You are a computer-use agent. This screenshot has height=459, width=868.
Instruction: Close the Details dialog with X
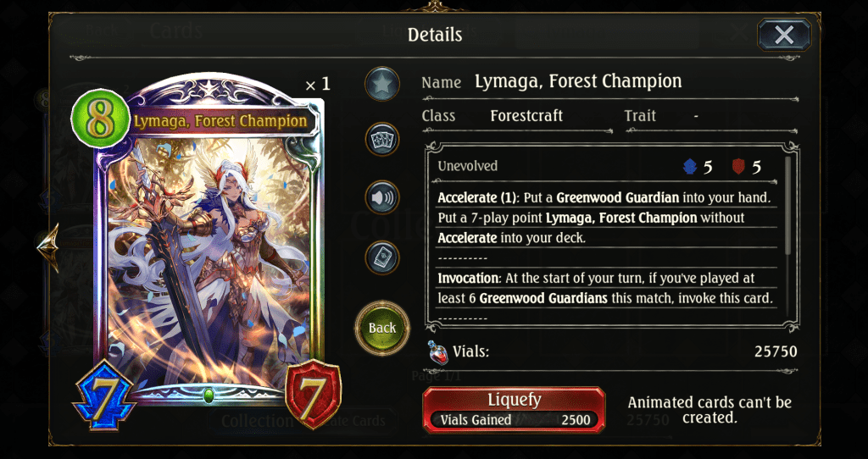point(784,35)
